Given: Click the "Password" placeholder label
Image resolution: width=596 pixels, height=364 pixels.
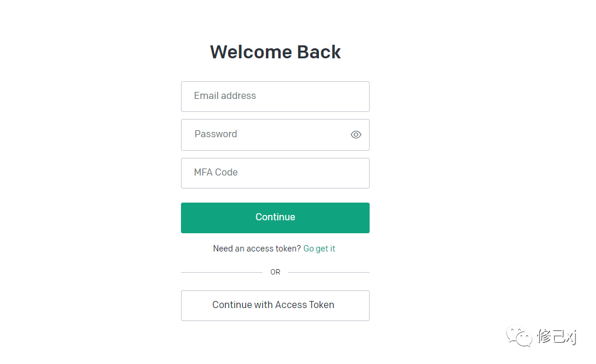Looking at the screenshot, I should [x=216, y=134].
